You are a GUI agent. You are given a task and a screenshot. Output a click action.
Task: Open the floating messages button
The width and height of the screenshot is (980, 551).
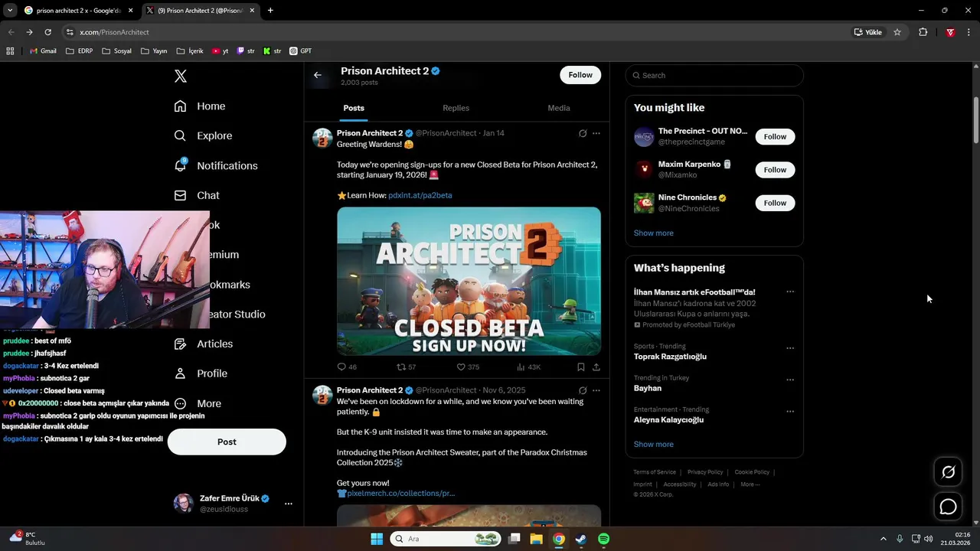pyautogui.click(x=949, y=507)
